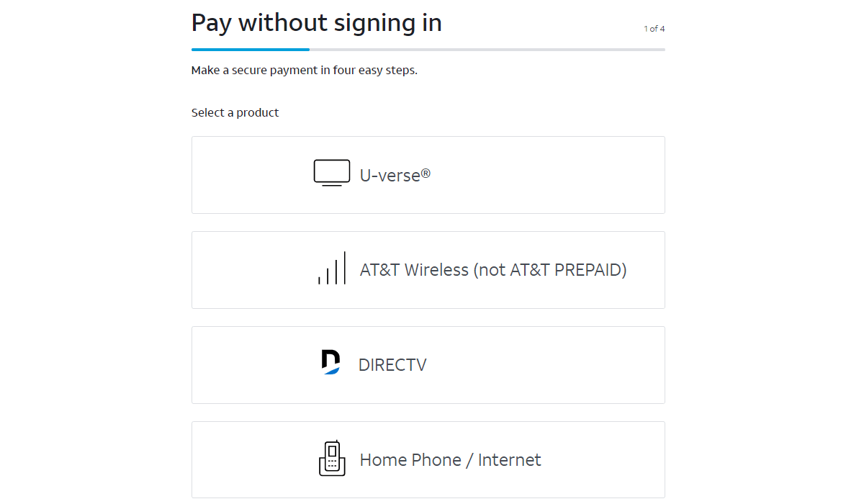Click the gray unfilled progress bar portion

pos(487,50)
